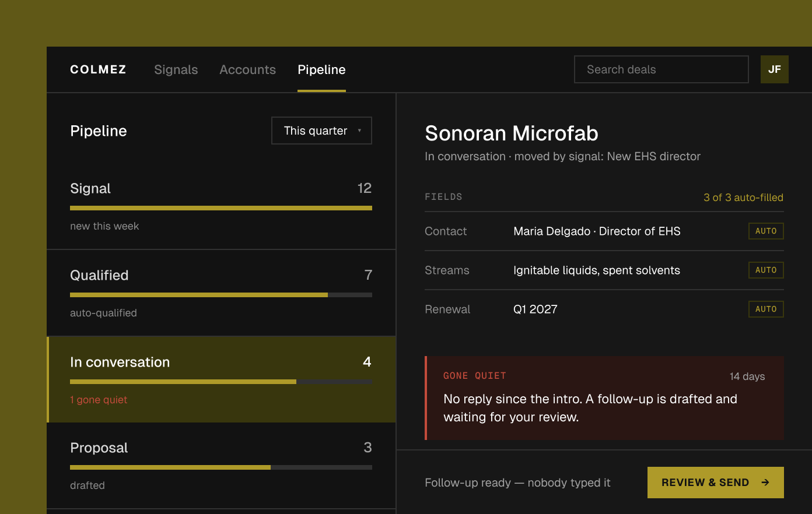Screen dimensions: 812x514
Task: Click the Sonoran Microfab deal title
Action: (x=512, y=133)
